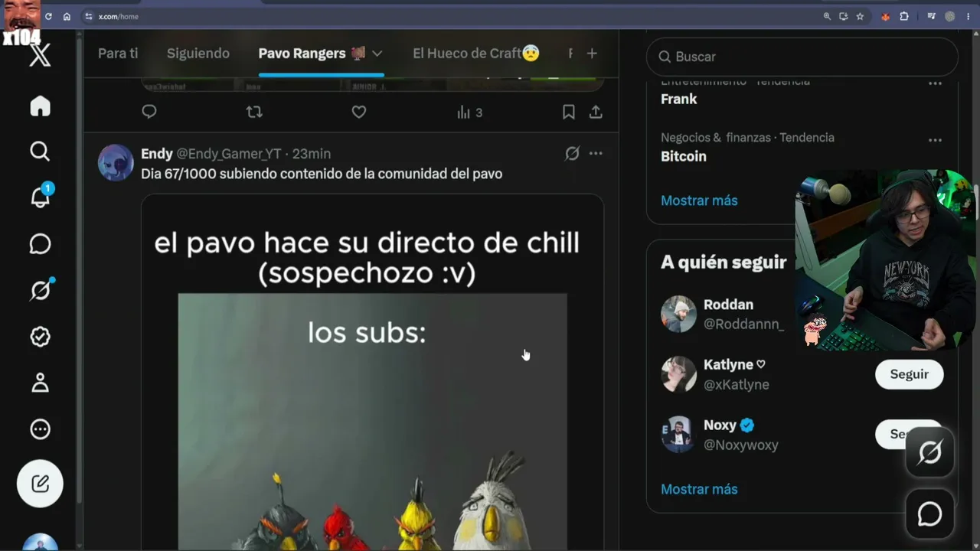Open the browser media controls icon
This screenshot has height=551, width=980.
pyautogui.click(x=931, y=16)
